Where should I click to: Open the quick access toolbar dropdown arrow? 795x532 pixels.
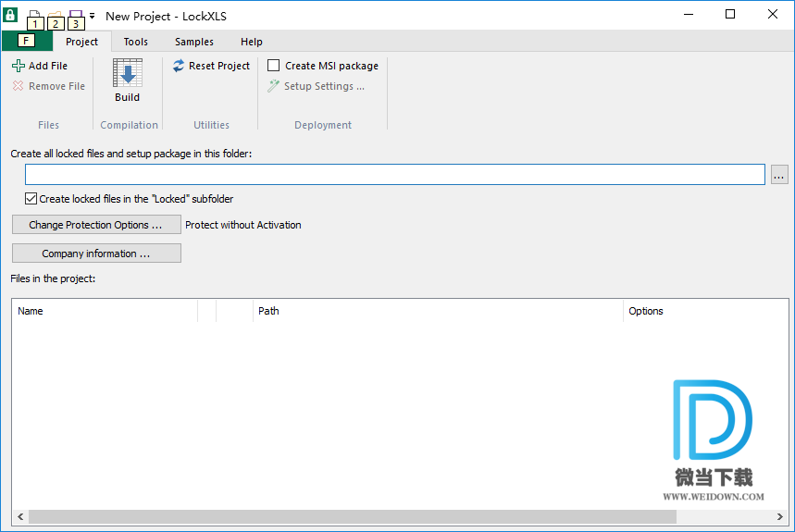[93, 17]
